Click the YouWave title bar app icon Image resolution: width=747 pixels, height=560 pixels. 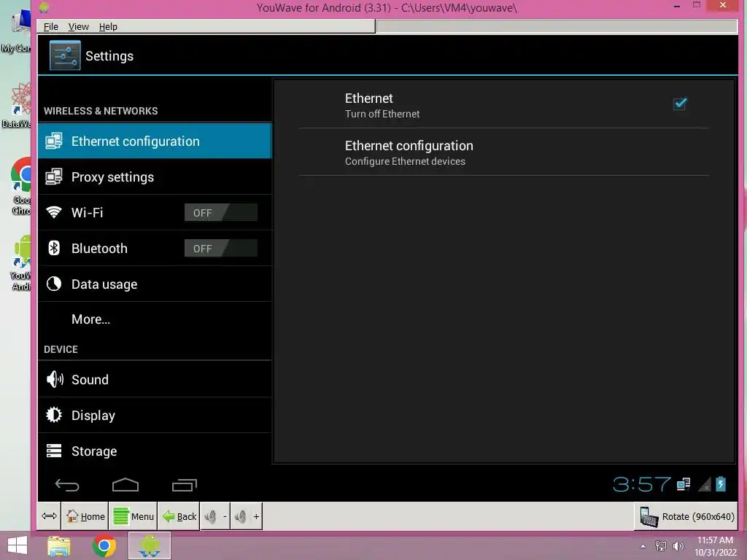44,7
